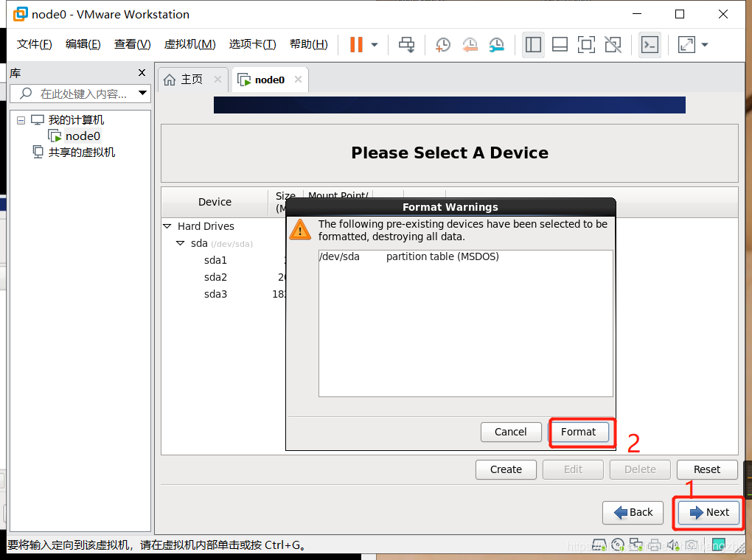Image resolution: width=752 pixels, height=560 pixels.
Task: Open the 帮助(H) menu
Action: point(309,44)
